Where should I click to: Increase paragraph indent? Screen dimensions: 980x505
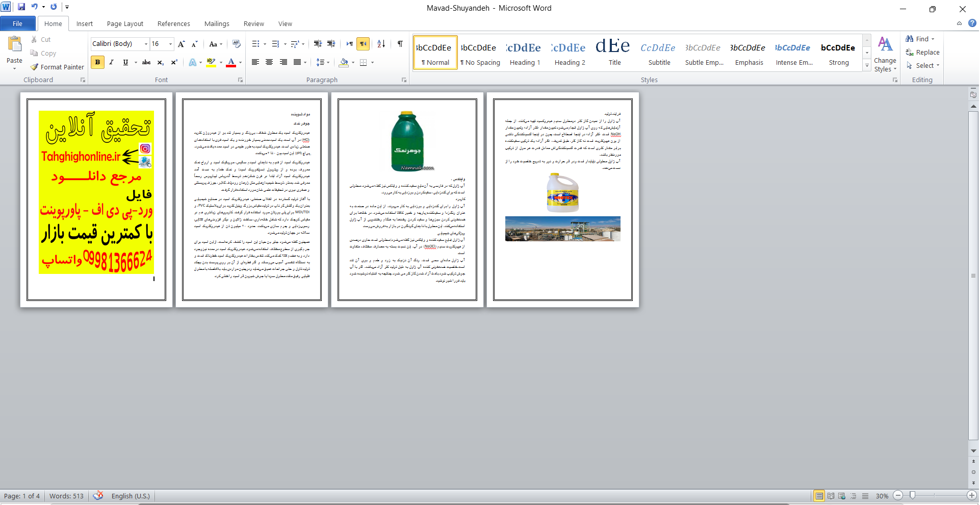(331, 44)
